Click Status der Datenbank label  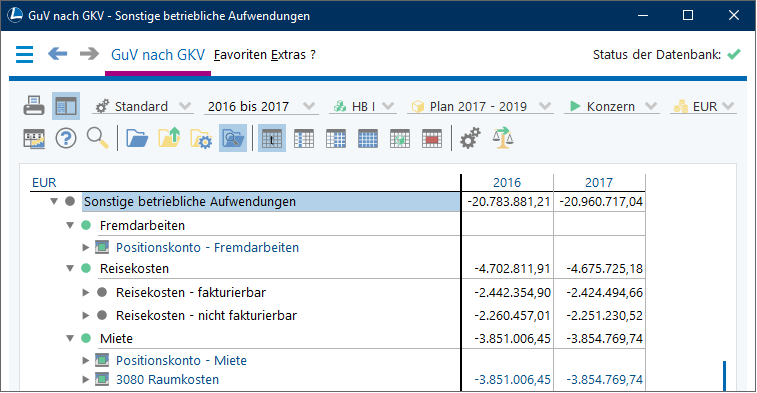(657, 55)
